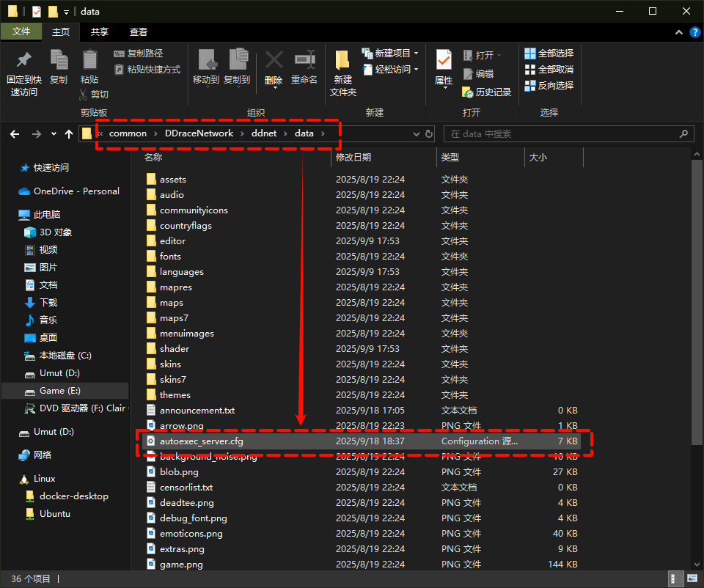Open address bar history dropdown chevron
This screenshot has width=704, height=588.
pos(417,133)
